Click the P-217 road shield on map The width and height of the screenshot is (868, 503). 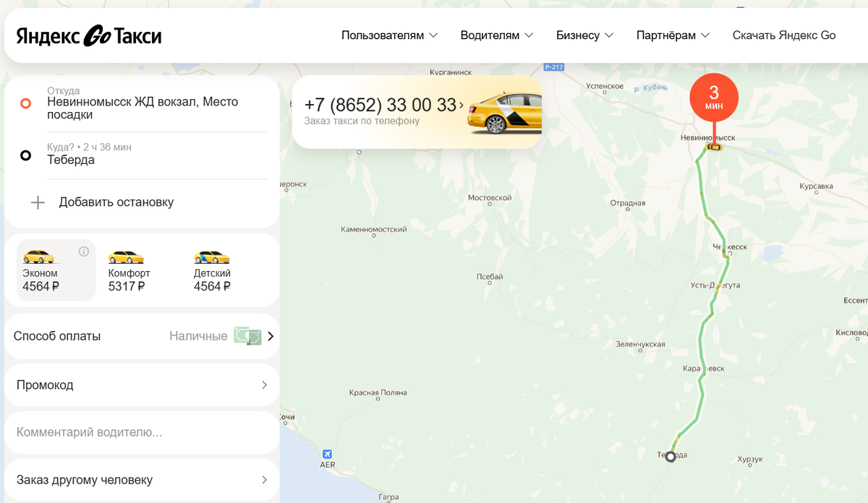(x=553, y=67)
